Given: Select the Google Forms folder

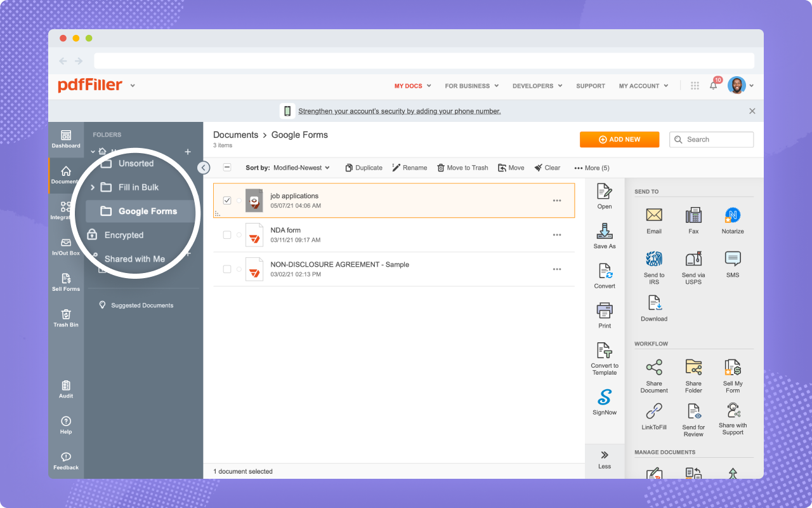Looking at the screenshot, I should (140, 211).
